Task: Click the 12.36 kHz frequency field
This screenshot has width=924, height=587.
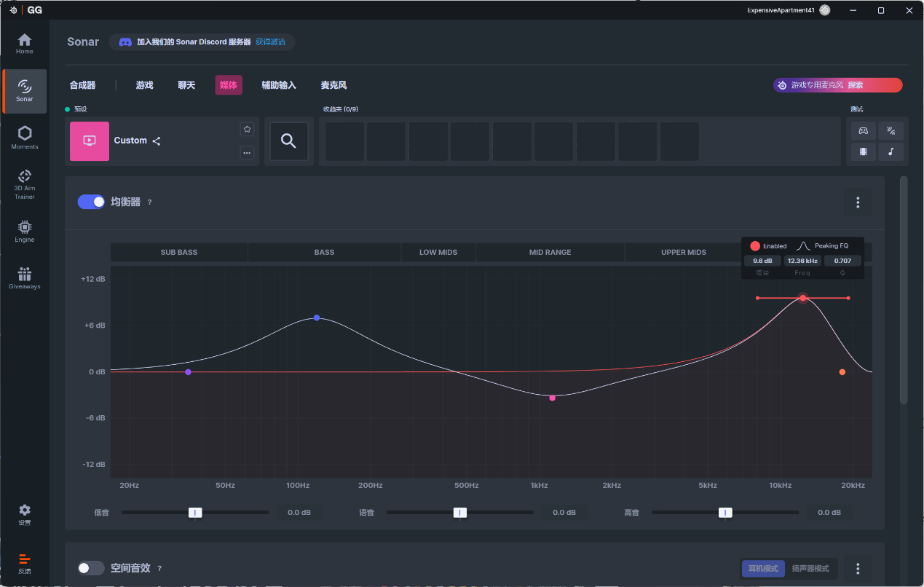Action: pyautogui.click(x=802, y=261)
